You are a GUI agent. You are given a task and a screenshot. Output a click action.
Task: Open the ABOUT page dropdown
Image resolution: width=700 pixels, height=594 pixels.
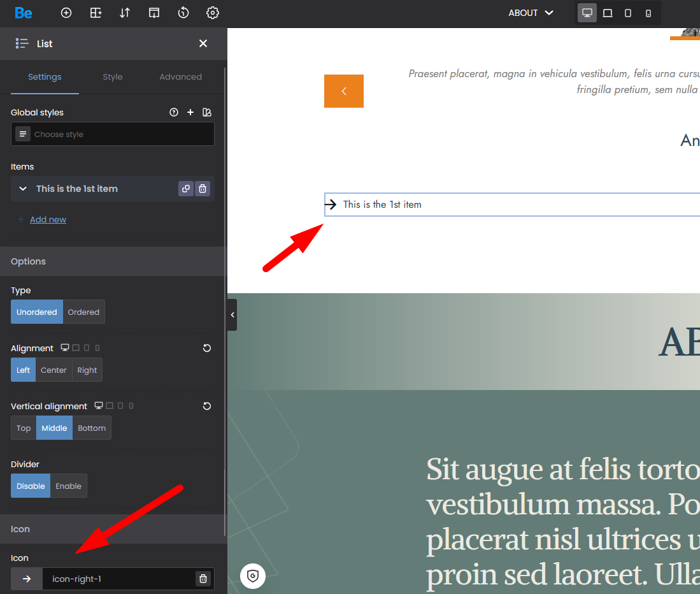pos(531,13)
